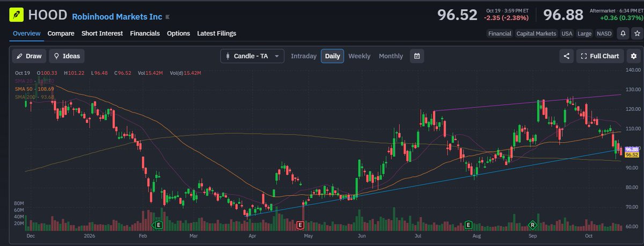The height and width of the screenshot is (246, 644).
Task: Open the Draw tool
Action: point(29,56)
